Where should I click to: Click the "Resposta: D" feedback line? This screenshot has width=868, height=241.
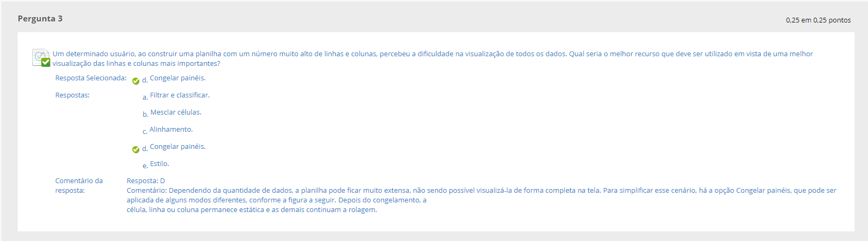point(146,181)
